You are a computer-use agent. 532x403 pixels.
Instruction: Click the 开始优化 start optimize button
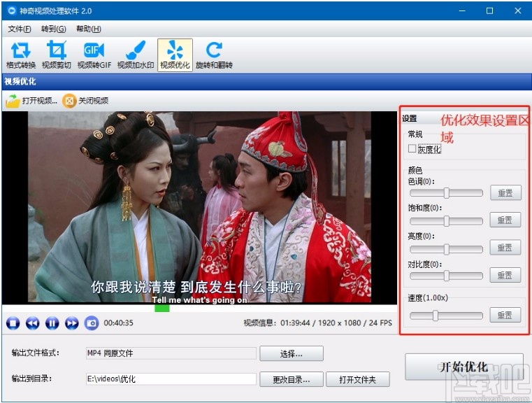click(464, 367)
